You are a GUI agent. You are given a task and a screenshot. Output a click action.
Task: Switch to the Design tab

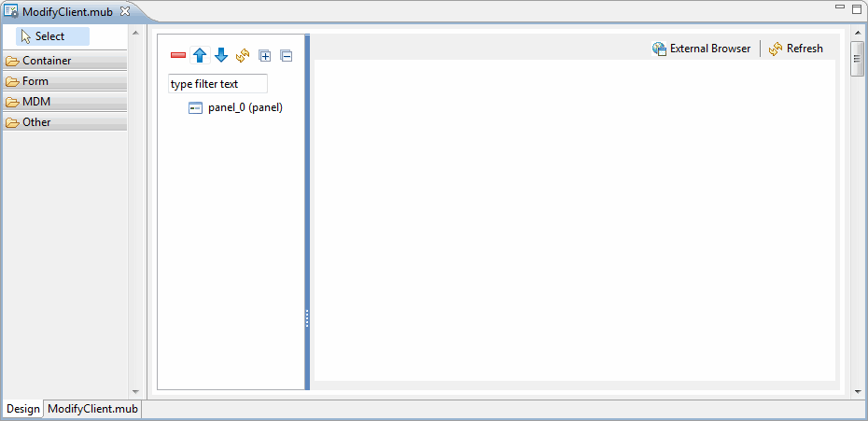(23, 409)
